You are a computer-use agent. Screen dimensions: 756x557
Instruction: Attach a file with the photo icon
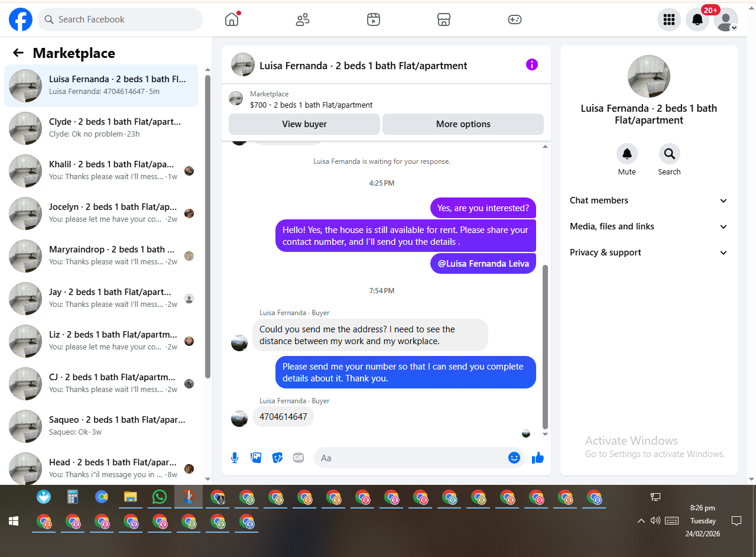tap(256, 458)
